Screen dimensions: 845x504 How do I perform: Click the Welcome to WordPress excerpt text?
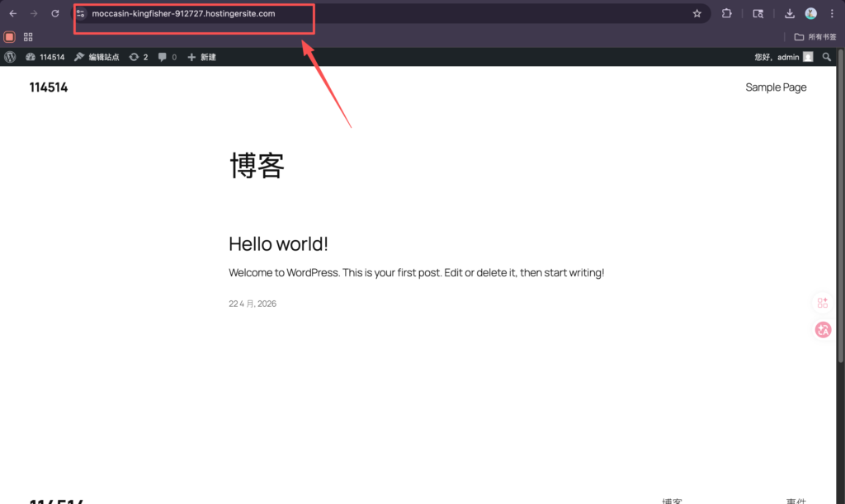tap(416, 272)
